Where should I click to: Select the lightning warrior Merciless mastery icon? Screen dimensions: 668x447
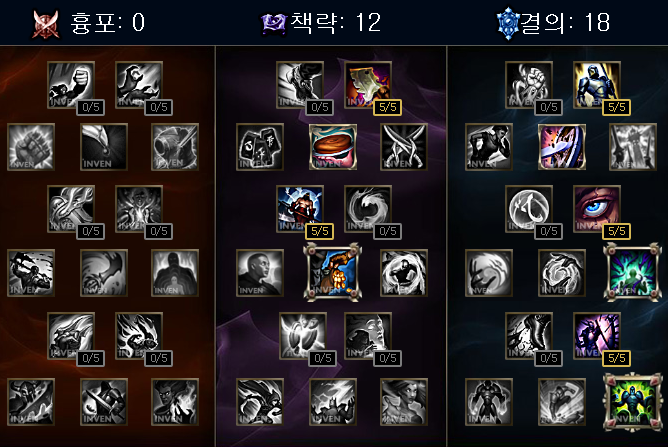point(300,209)
